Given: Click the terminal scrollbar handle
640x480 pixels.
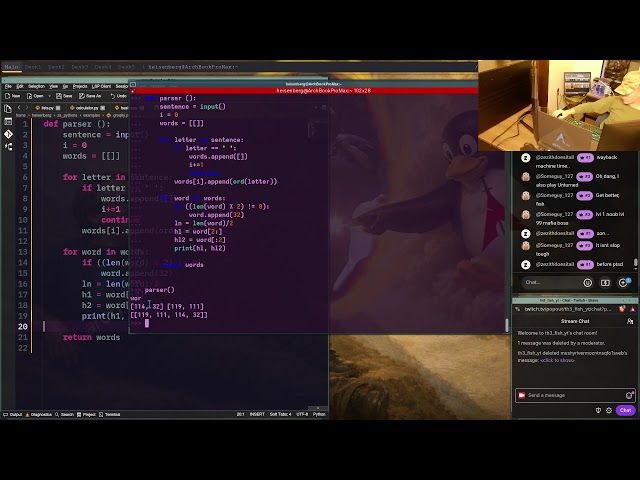Looking at the screenshot, I should point(507,325).
